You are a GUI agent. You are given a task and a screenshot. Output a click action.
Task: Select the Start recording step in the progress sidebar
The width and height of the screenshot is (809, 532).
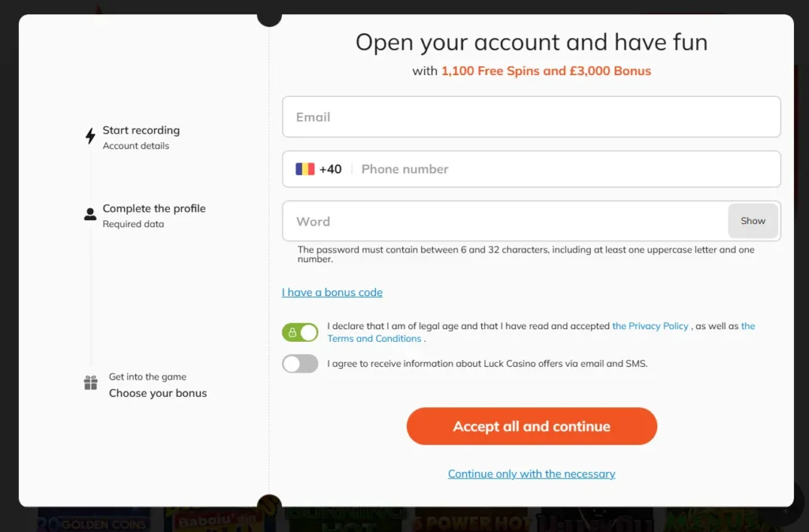141,130
